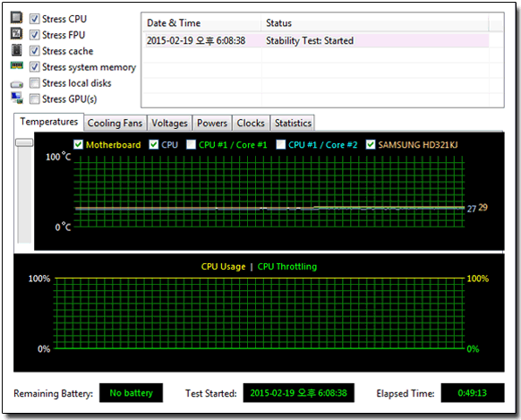Click the FPU percent icon beside Stress FPU
Screen dimensions: 521x420
point(17,33)
